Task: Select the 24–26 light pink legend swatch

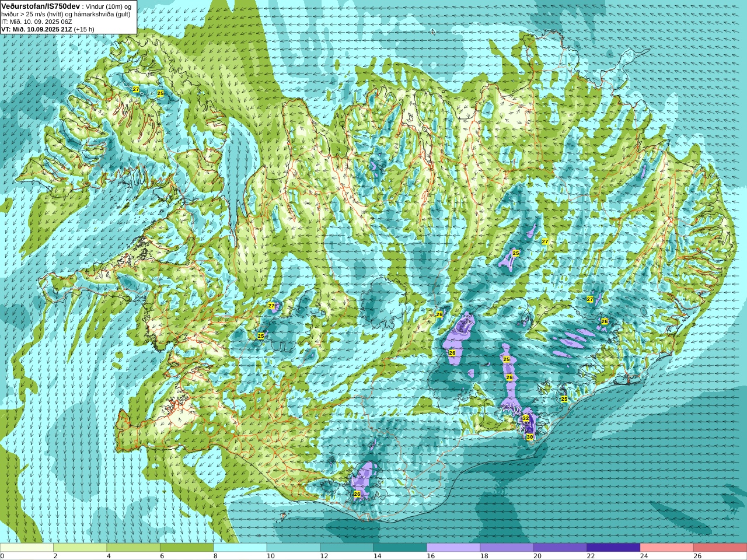Action: click(x=666, y=548)
